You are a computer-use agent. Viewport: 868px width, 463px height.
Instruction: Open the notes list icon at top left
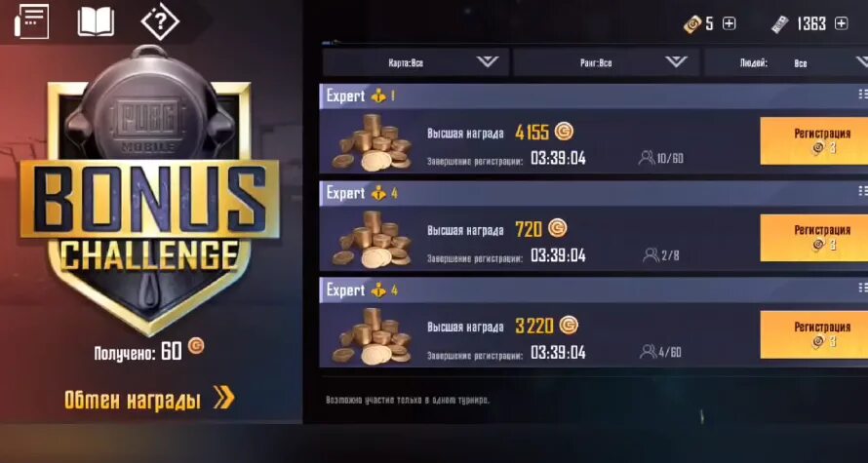pos(31,21)
